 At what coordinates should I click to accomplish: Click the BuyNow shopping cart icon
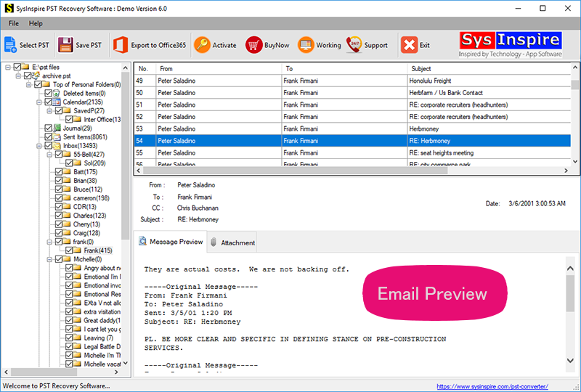pos(253,45)
